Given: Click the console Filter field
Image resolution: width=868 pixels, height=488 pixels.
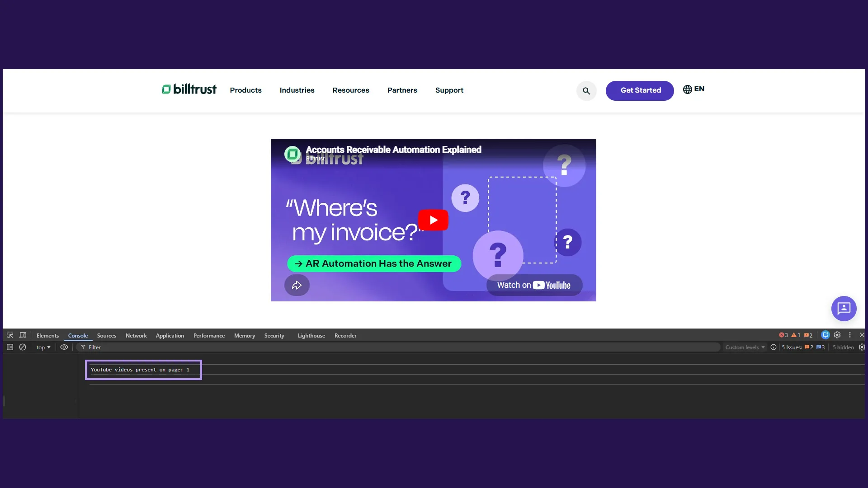Looking at the screenshot, I should (x=398, y=347).
